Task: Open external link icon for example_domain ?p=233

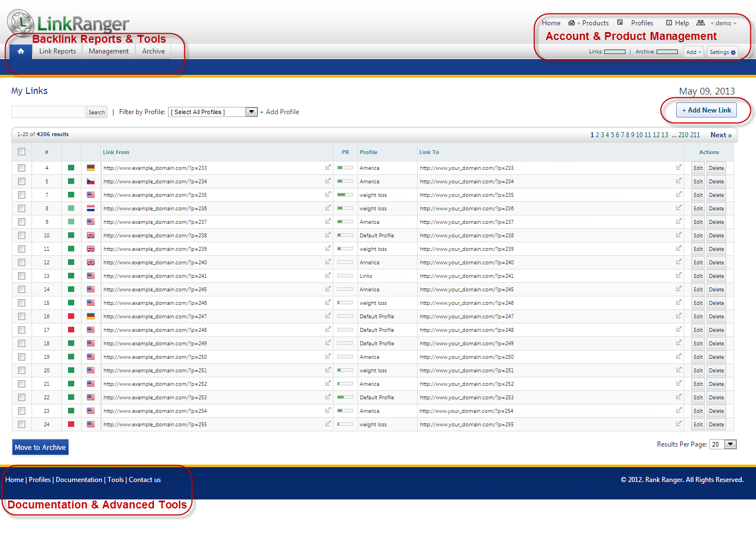Action: pyautogui.click(x=328, y=167)
